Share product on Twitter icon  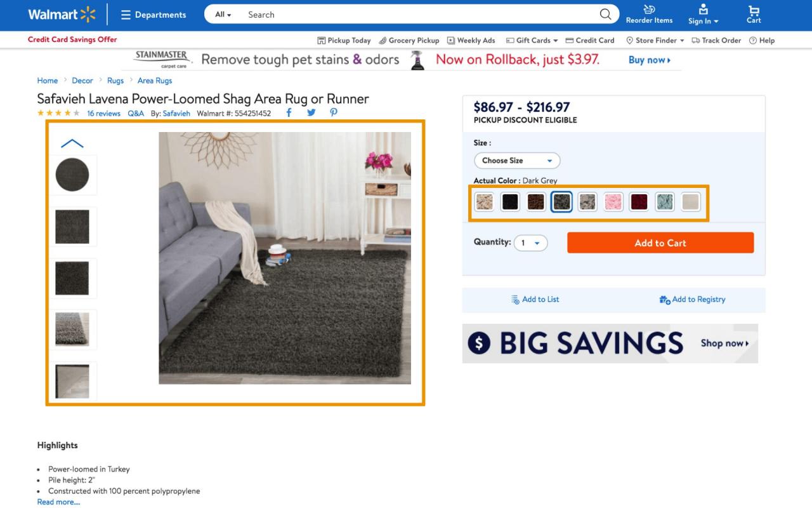pyautogui.click(x=311, y=113)
